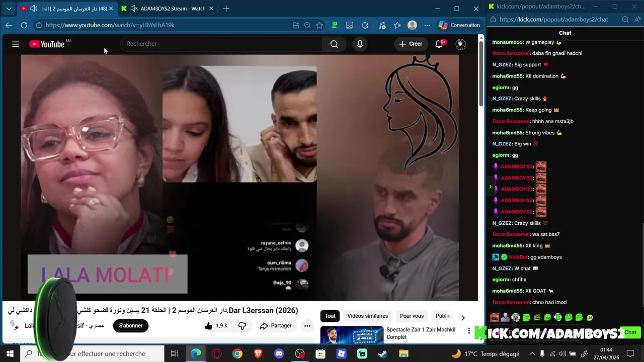The width and height of the screenshot is (644, 362).
Task: Expand Kick chat side panel arrow
Action: click(490, 187)
